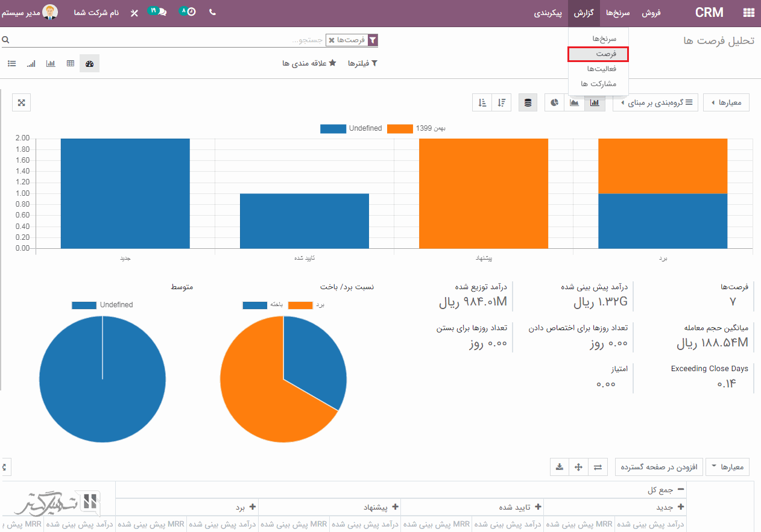Open the پیکربندی menu
Image resolution: width=761 pixels, height=532 pixels.
(x=550, y=13)
